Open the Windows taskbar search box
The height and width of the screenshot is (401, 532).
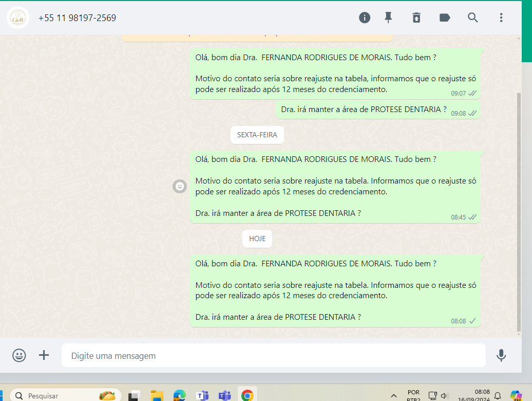[66, 395]
